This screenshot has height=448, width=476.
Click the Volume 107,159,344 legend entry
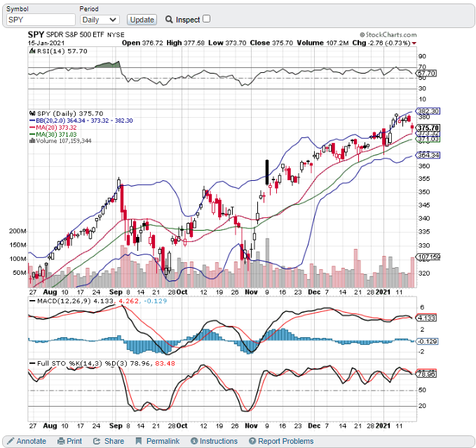point(64,141)
